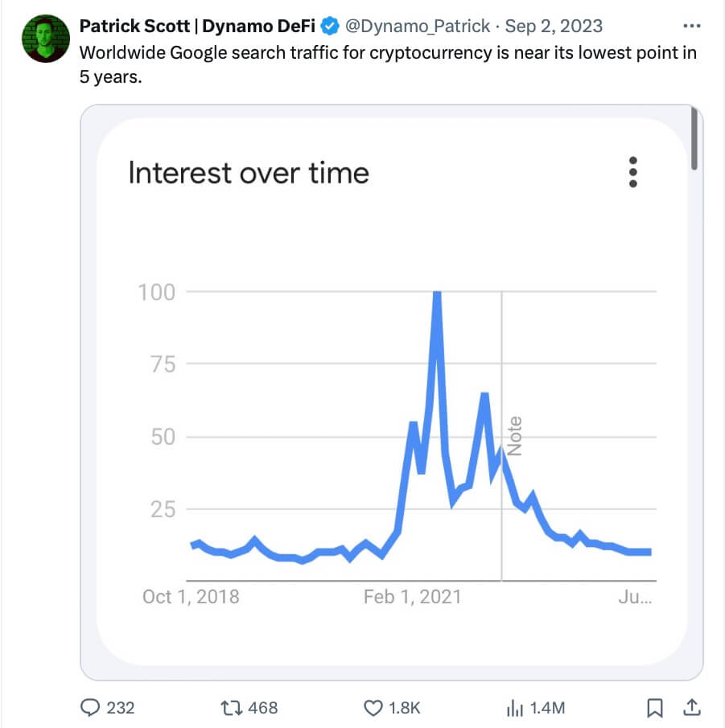
Task: Open Patrick Scott's profile avatar
Action: (x=46, y=39)
